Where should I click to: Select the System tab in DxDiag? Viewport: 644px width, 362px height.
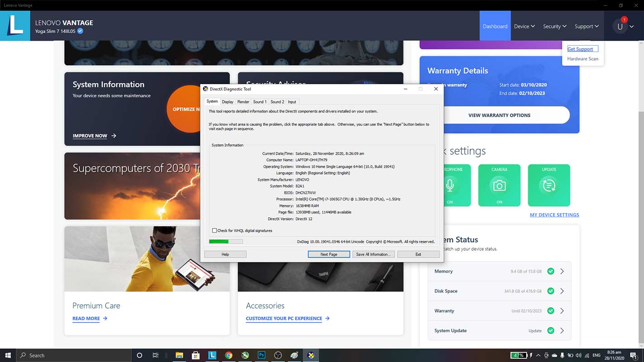tap(212, 101)
